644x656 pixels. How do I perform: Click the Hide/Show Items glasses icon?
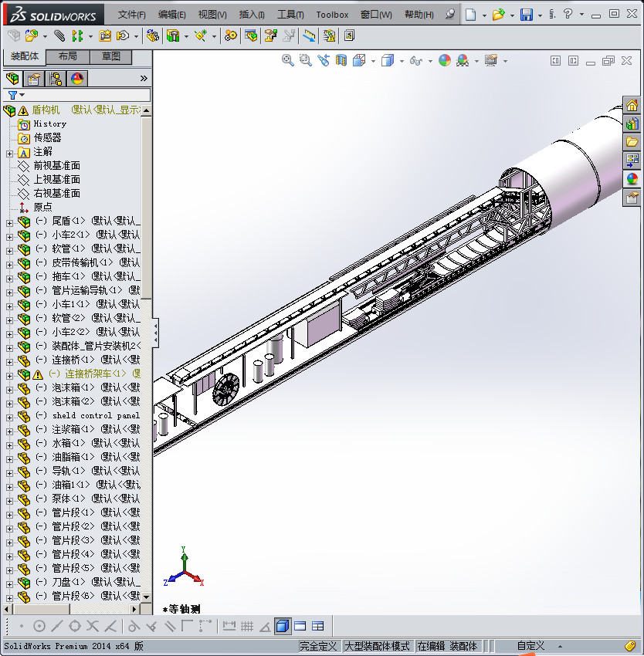pos(415,61)
